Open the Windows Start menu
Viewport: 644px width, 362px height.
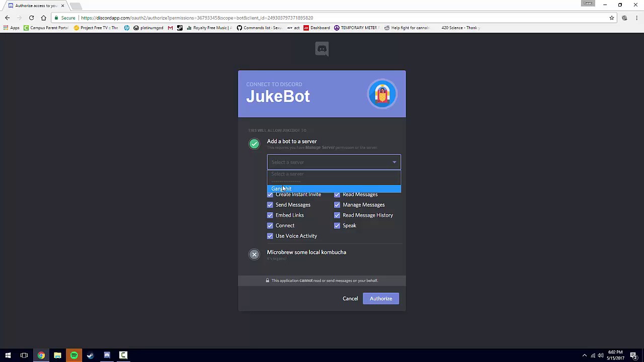click(x=8, y=355)
